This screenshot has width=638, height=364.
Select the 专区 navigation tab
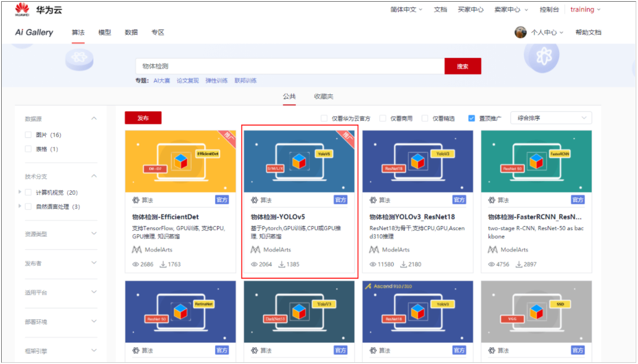(x=157, y=32)
